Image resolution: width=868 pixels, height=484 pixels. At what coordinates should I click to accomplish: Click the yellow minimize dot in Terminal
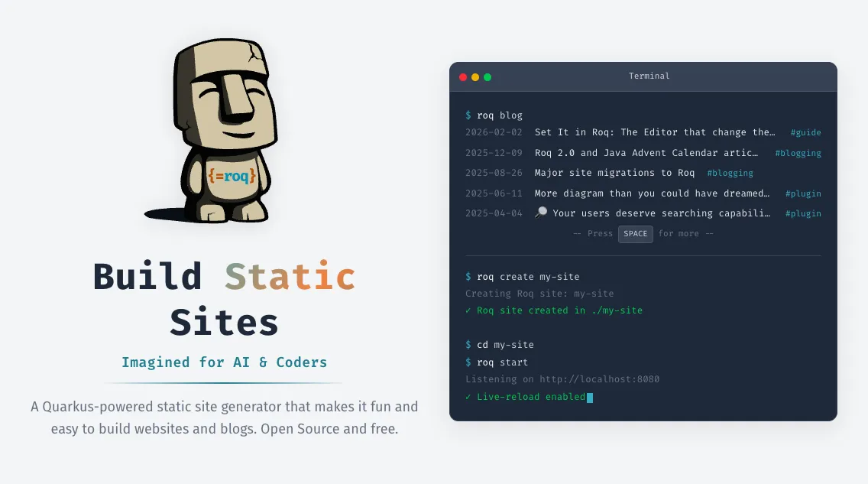pos(475,77)
